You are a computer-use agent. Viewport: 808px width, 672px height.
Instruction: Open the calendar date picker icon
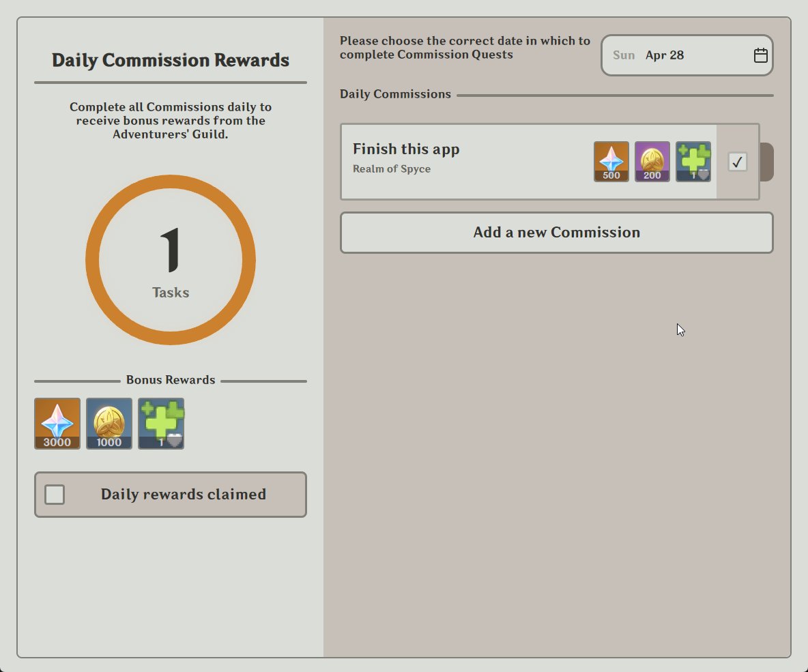point(761,55)
